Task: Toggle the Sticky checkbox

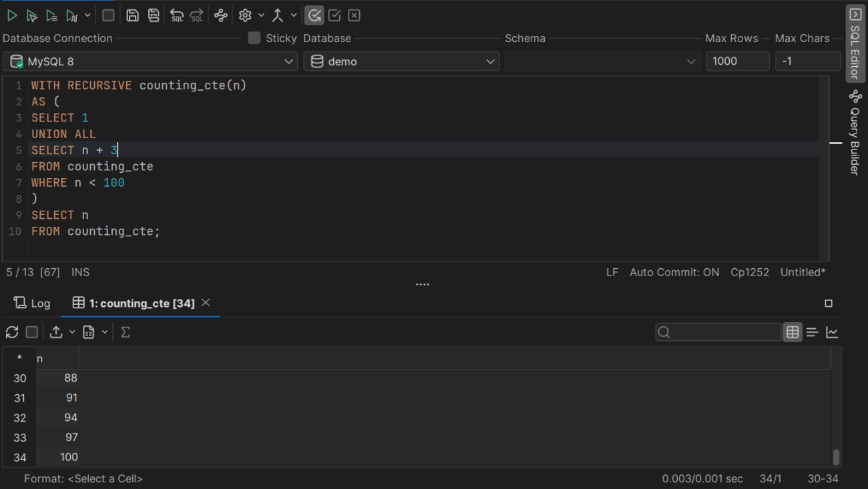Action: 254,38
